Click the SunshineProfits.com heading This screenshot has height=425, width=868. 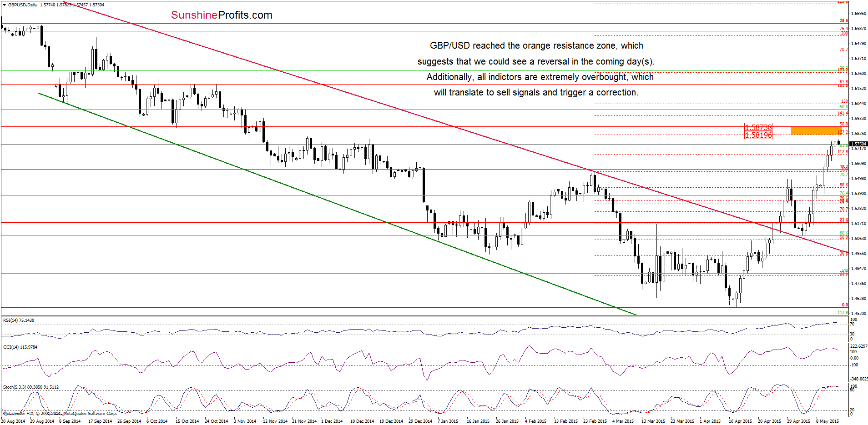[x=222, y=15]
